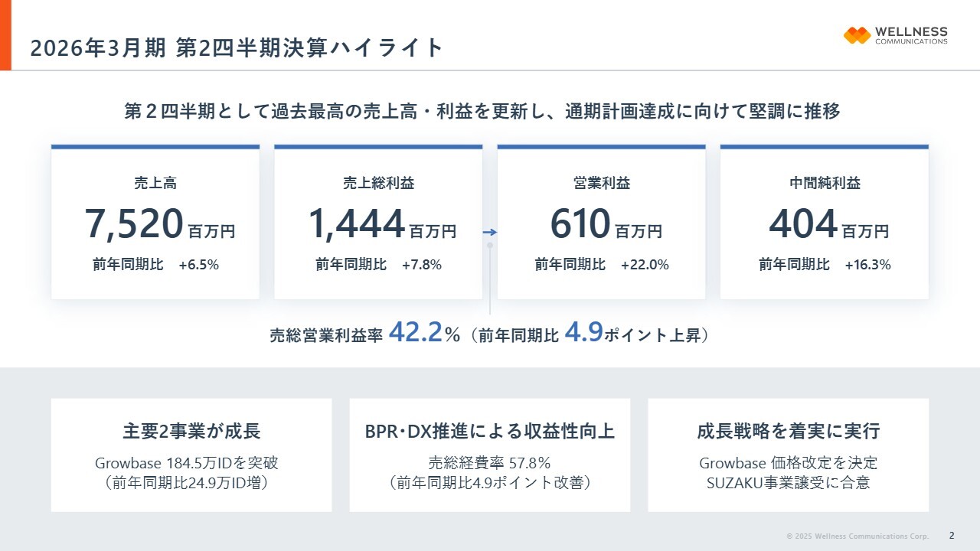Image resolution: width=980 pixels, height=551 pixels.
Task: Click the orange Wellness Communications logo icon
Action: (857, 35)
